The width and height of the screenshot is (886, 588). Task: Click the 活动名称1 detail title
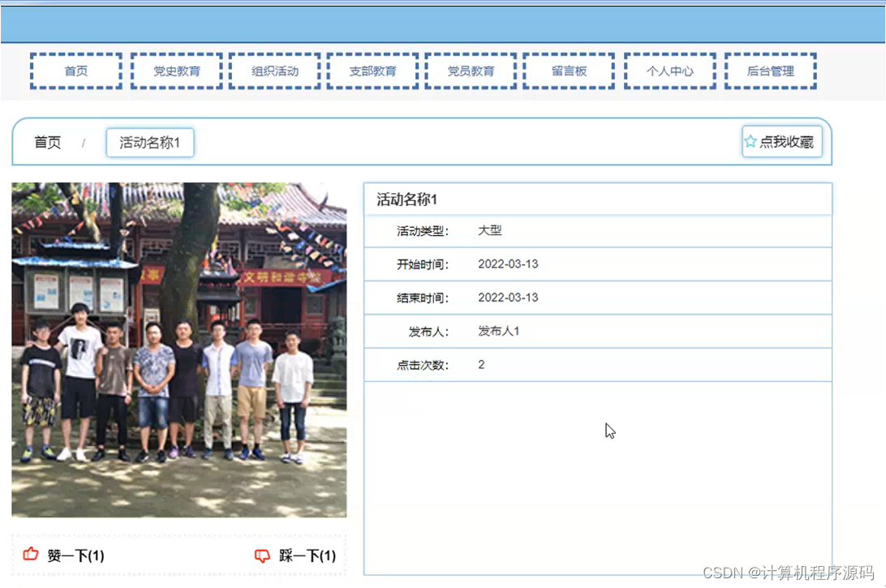406,200
